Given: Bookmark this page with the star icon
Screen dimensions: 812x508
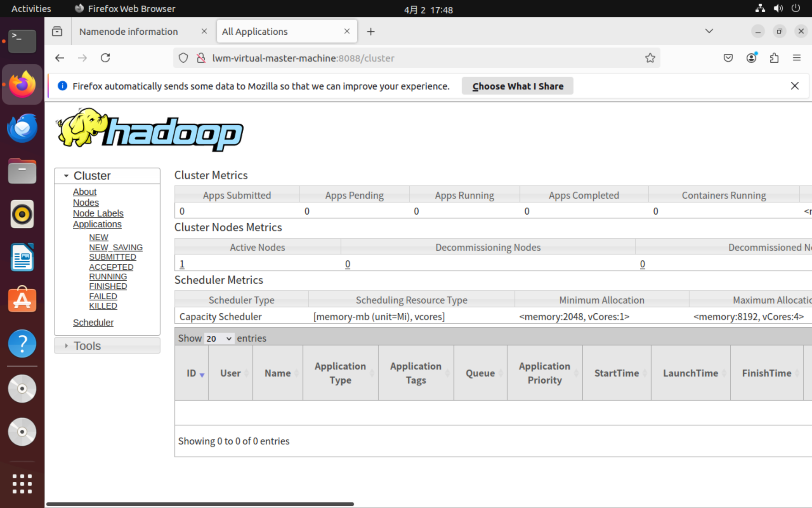Looking at the screenshot, I should (x=650, y=58).
